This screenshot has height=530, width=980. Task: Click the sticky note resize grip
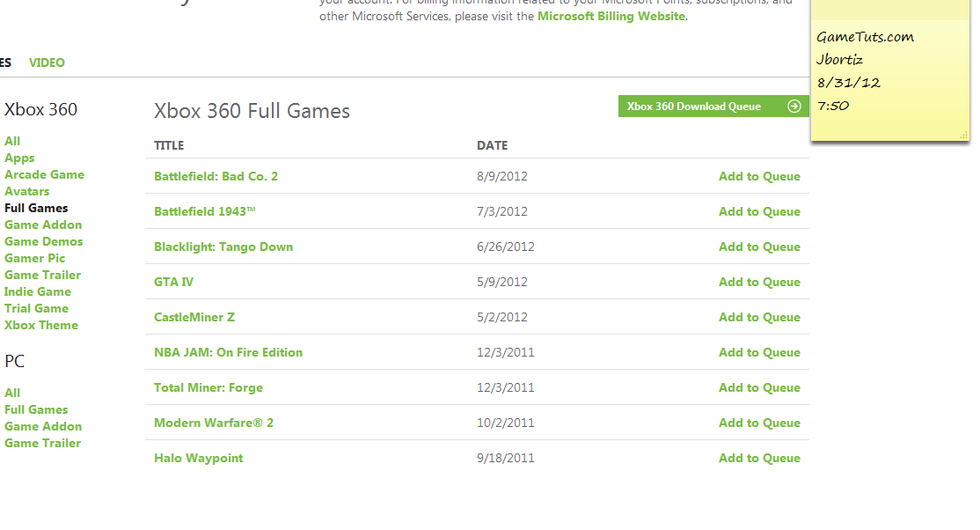[964, 136]
